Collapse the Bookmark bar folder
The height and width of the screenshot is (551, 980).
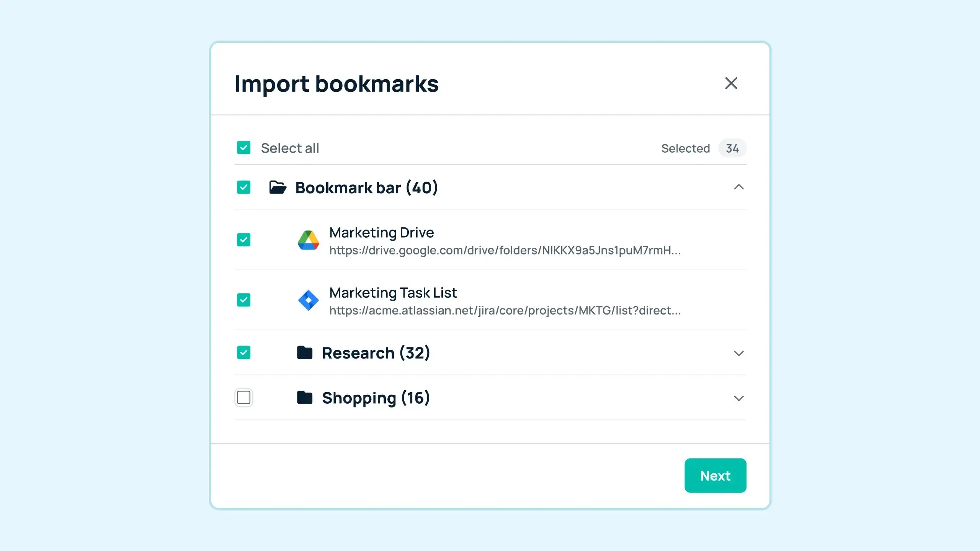click(738, 187)
